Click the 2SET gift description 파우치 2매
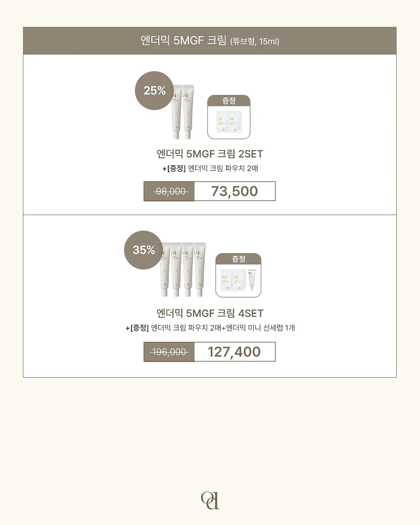The image size is (420, 525). point(210,168)
